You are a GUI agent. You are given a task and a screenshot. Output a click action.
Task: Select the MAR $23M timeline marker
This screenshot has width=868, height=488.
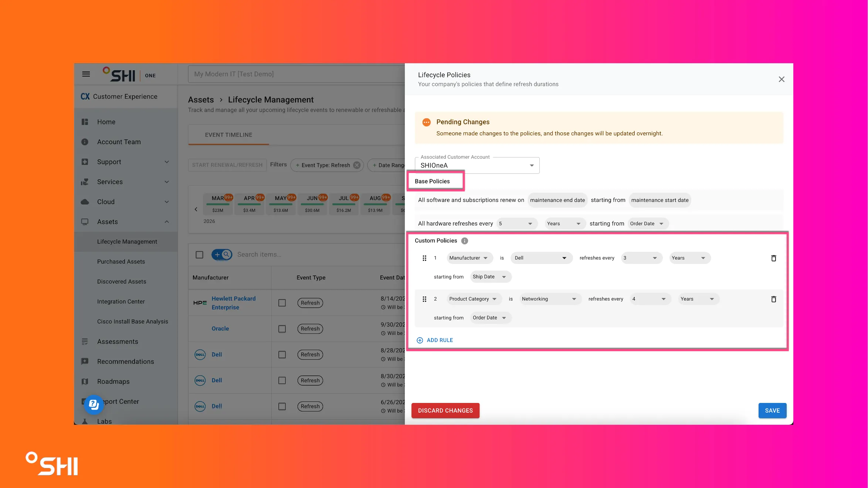coord(218,204)
